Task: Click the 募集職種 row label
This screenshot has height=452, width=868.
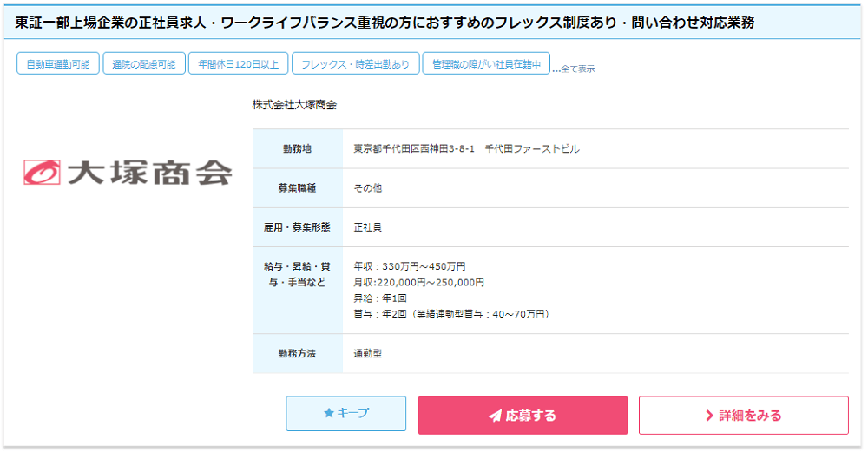Action: (297, 188)
